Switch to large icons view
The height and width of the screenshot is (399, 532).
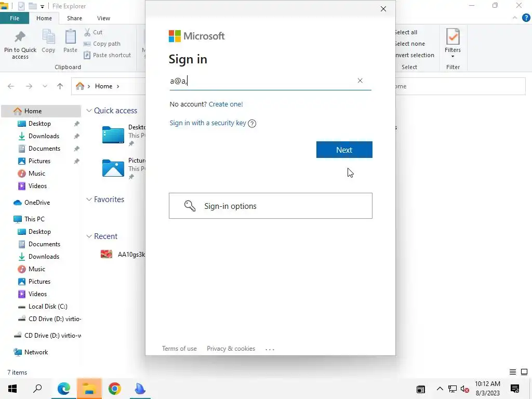[524, 372]
